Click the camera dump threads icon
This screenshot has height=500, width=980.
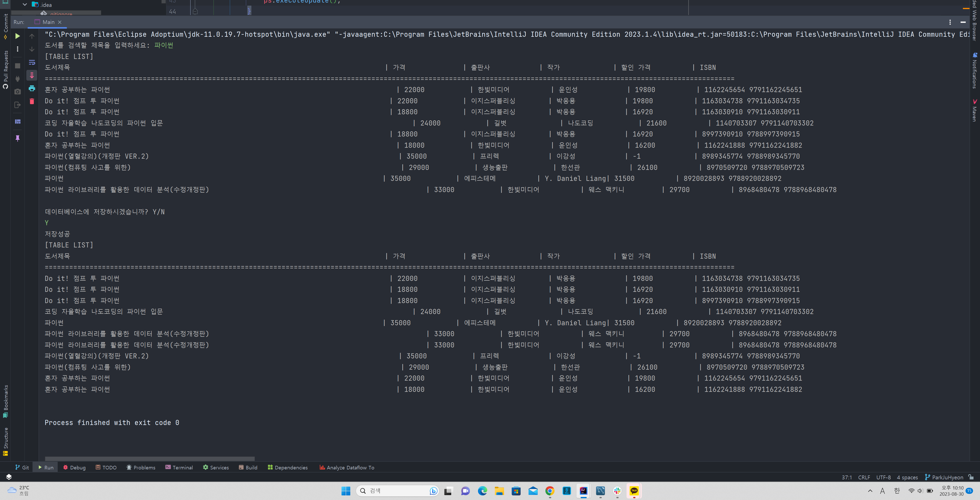(18, 92)
